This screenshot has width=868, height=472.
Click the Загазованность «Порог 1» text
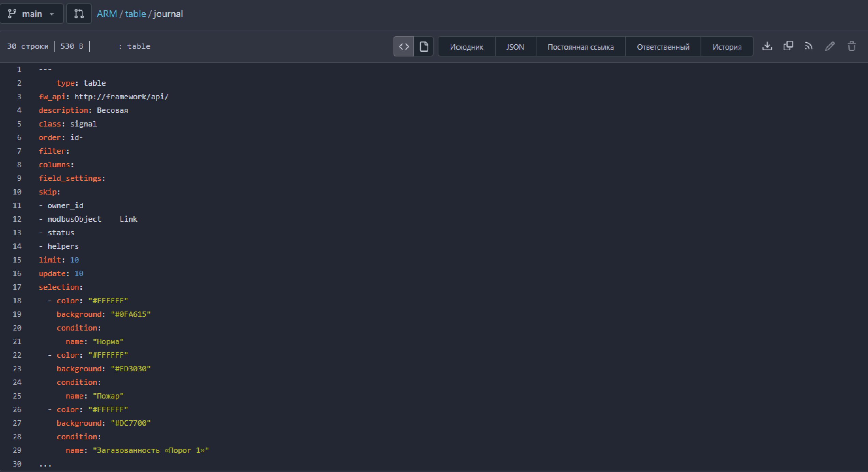click(151, 450)
